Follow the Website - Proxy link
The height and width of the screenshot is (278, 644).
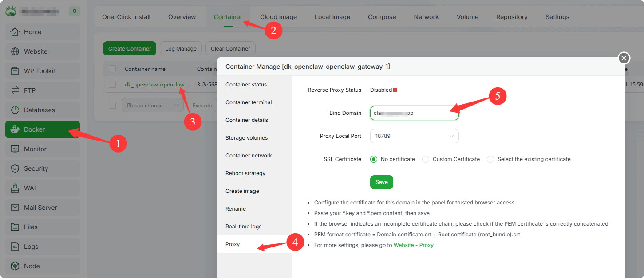(x=414, y=245)
